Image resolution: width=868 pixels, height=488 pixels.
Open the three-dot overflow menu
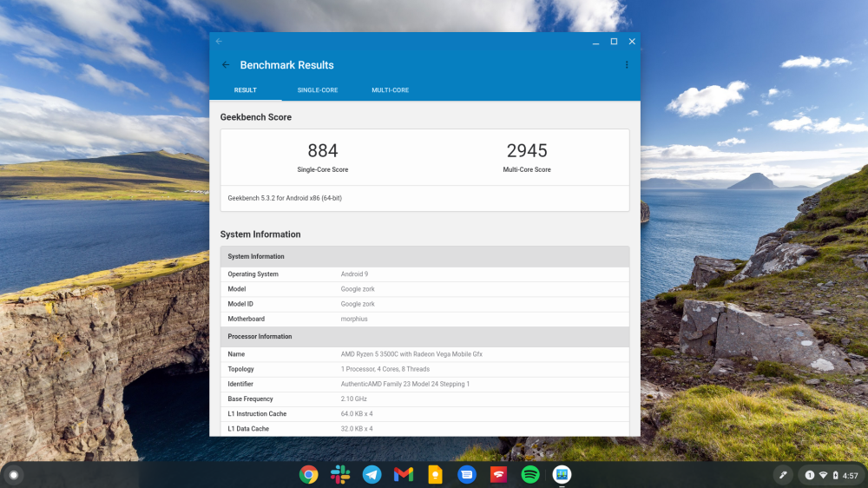(627, 65)
